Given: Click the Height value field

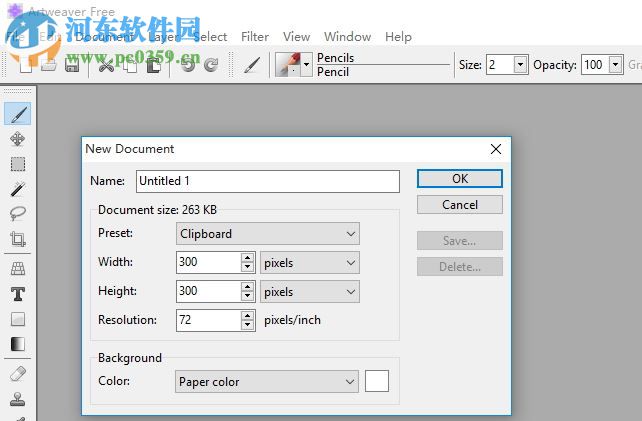Looking at the screenshot, I should tap(209, 292).
